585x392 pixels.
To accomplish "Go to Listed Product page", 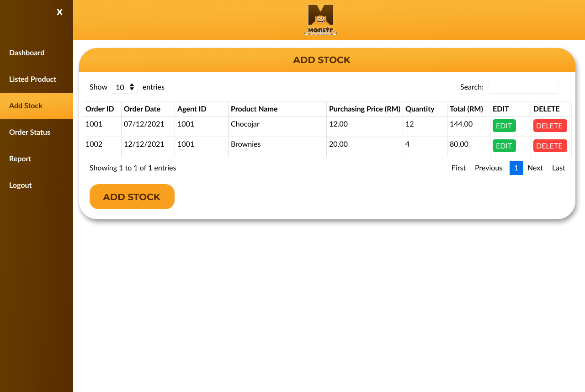I will click(x=33, y=79).
